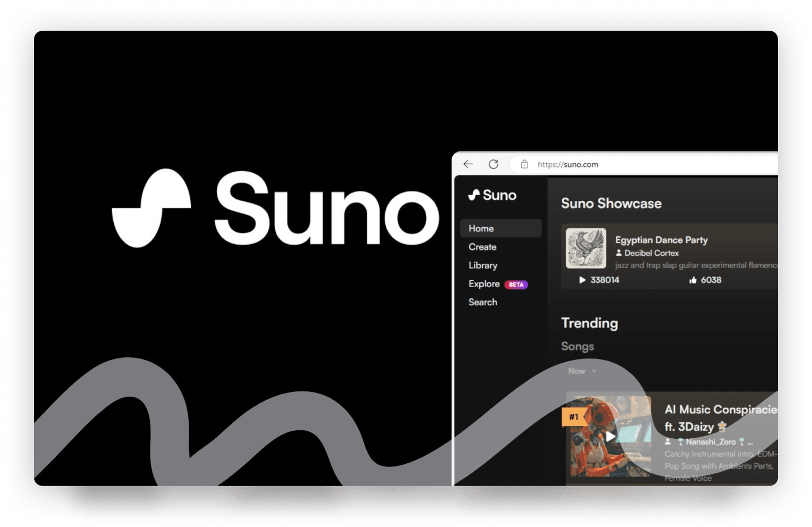The image size is (812, 527).
Task: Open the Explore BETA page
Action: coord(498,284)
